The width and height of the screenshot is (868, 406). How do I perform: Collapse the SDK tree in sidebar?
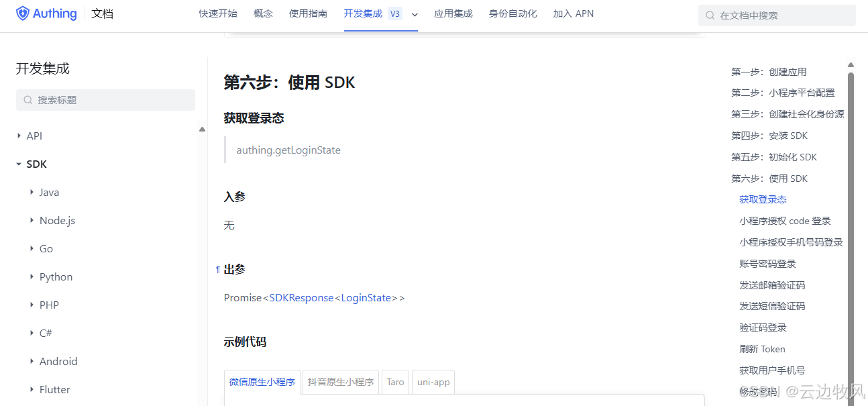19,164
